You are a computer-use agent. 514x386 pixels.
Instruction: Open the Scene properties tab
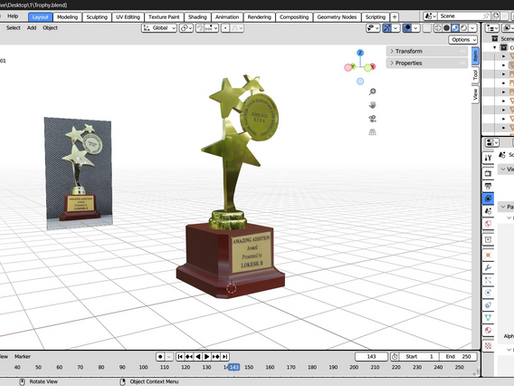488,211
